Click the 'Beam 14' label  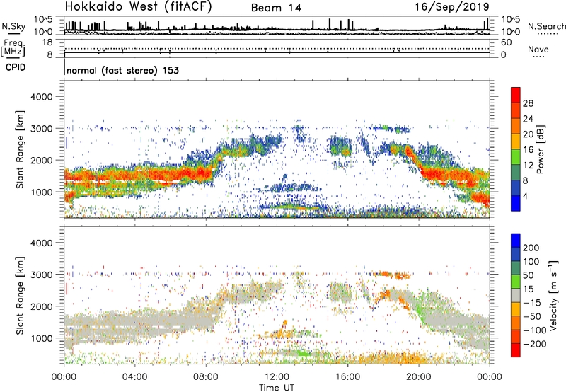point(276,8)
